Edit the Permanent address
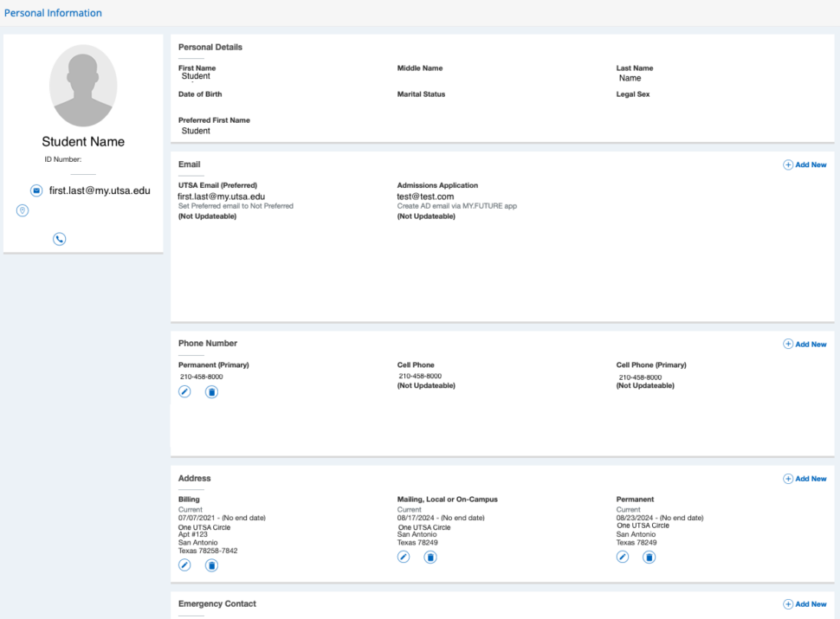840x619 pixels. coord(623,557)
